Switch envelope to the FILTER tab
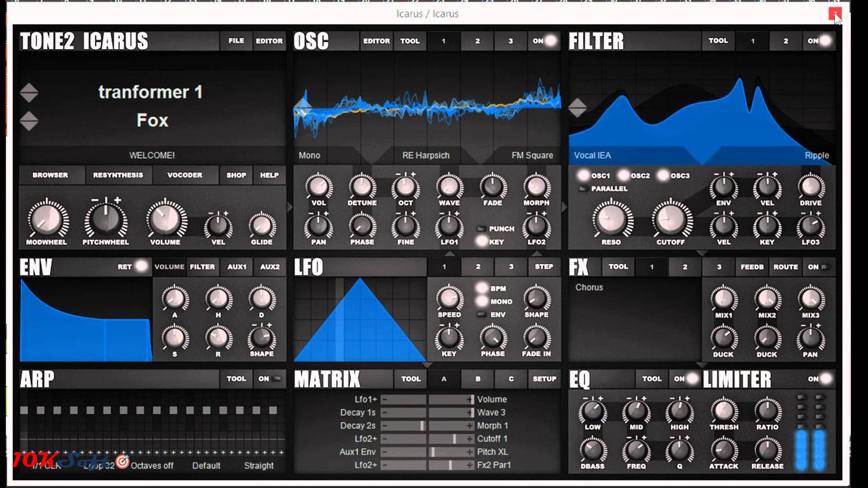 (202, 267)
